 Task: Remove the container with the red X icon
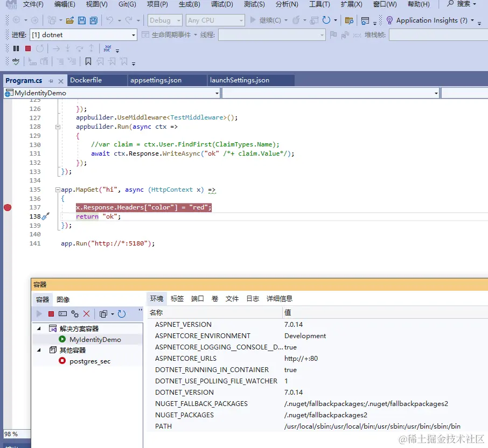[87, 314]
